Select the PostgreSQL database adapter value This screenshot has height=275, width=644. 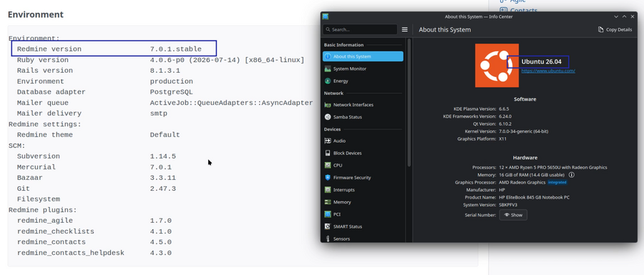(x=171, y=92)
